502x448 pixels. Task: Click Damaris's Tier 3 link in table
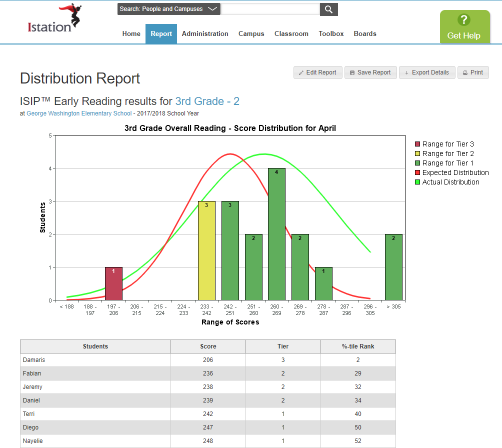[283, 360]
